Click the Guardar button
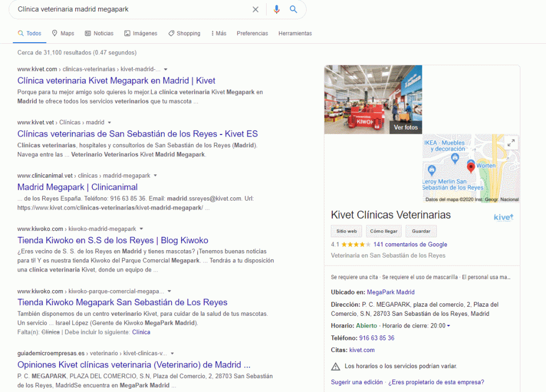The height and width of the screenshot is (392, 546). [x=421, y=231]
